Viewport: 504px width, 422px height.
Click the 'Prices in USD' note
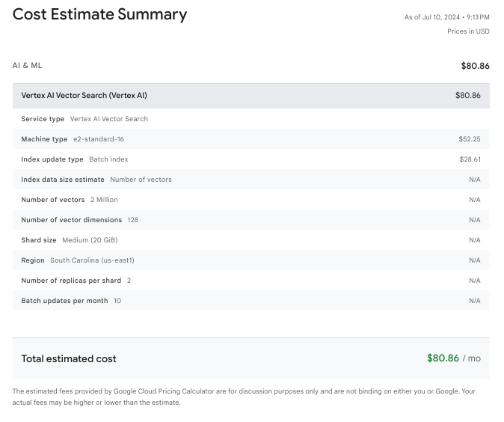point(468,31)
